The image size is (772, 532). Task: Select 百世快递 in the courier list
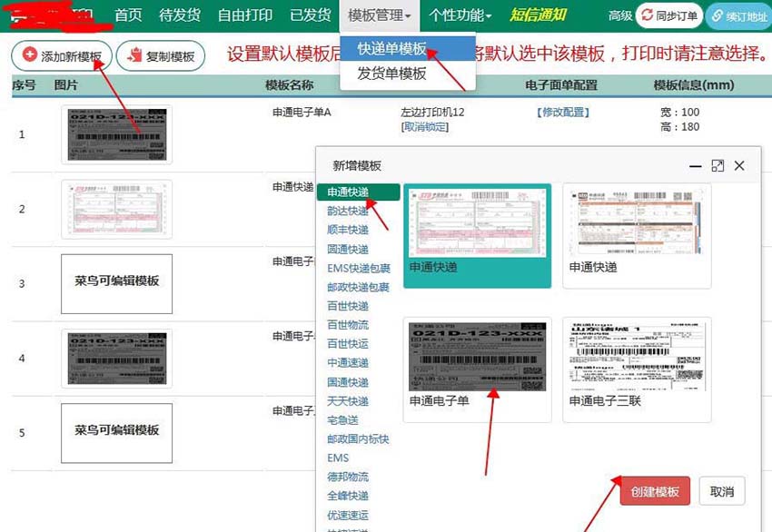(x=348, y=306)
